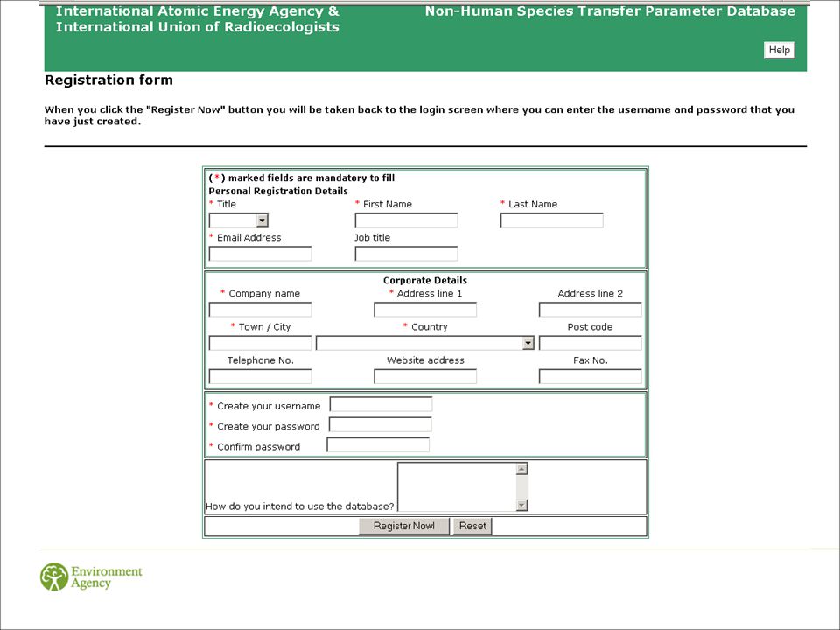Click the Post code input field
This screenshot has width=840, height=630.
[x=590, y=343]
